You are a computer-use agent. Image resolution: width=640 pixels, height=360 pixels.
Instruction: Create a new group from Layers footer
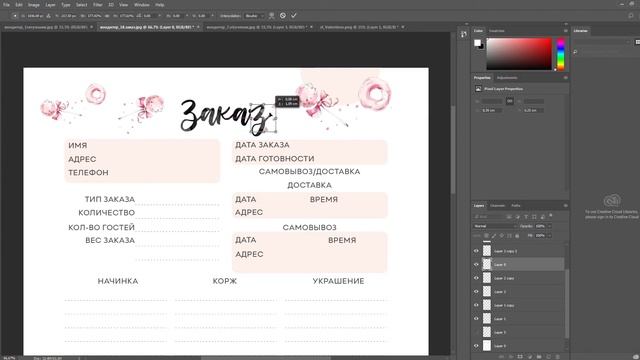tap(539, 357)
